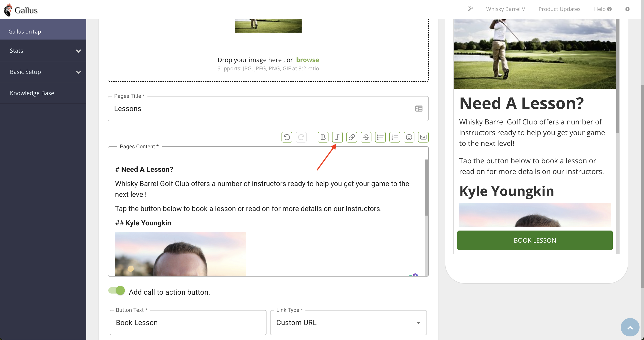Screen dimensions: 644x340
Task: Expand the Basic Setup sidebar section
Action: [x=43, y=72]
